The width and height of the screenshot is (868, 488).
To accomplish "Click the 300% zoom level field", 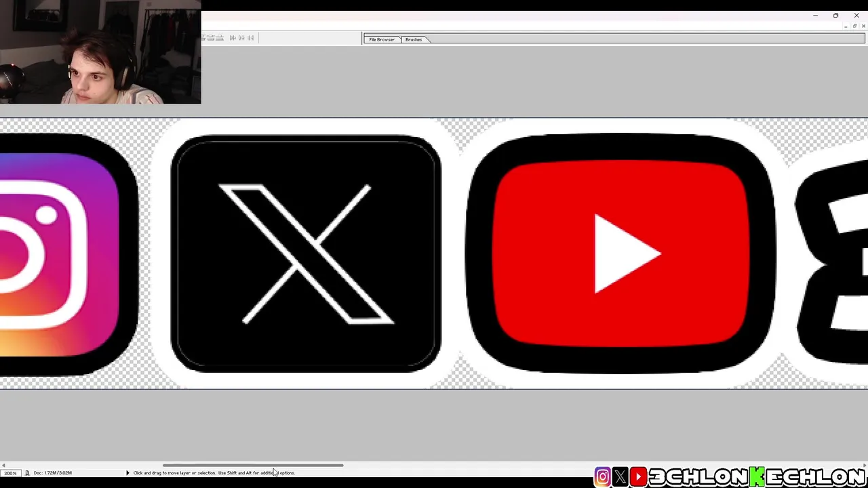I will pos(11,473).
